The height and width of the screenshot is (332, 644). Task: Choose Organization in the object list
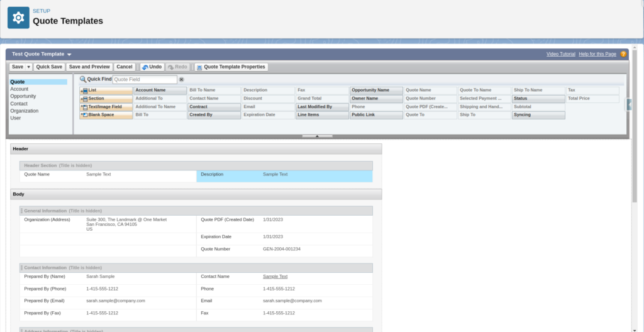click(x=25, y=111)
